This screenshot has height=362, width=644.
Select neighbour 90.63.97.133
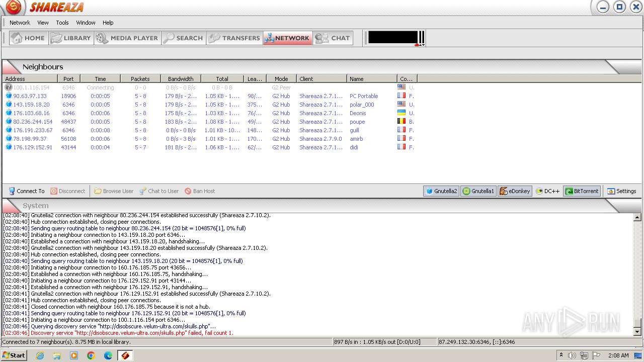[210, 96]
